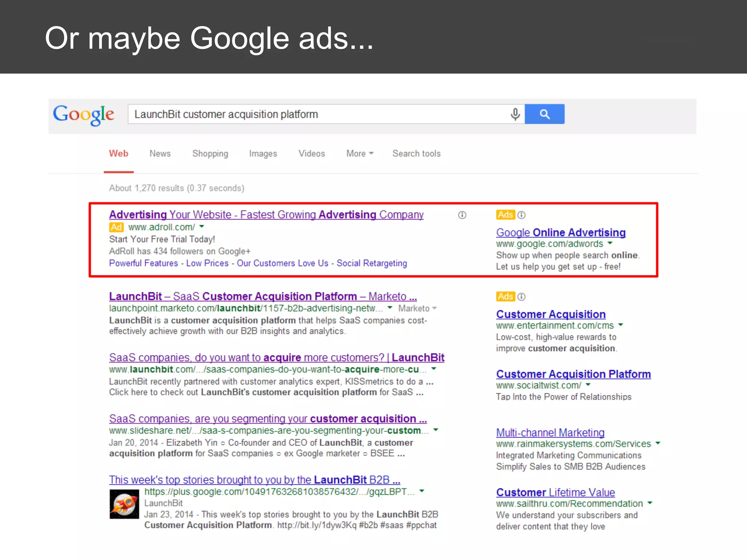This screenshot has height=560, width=747.
Task: Open the Social Retargeting sitelink
Action: (372, 263)
